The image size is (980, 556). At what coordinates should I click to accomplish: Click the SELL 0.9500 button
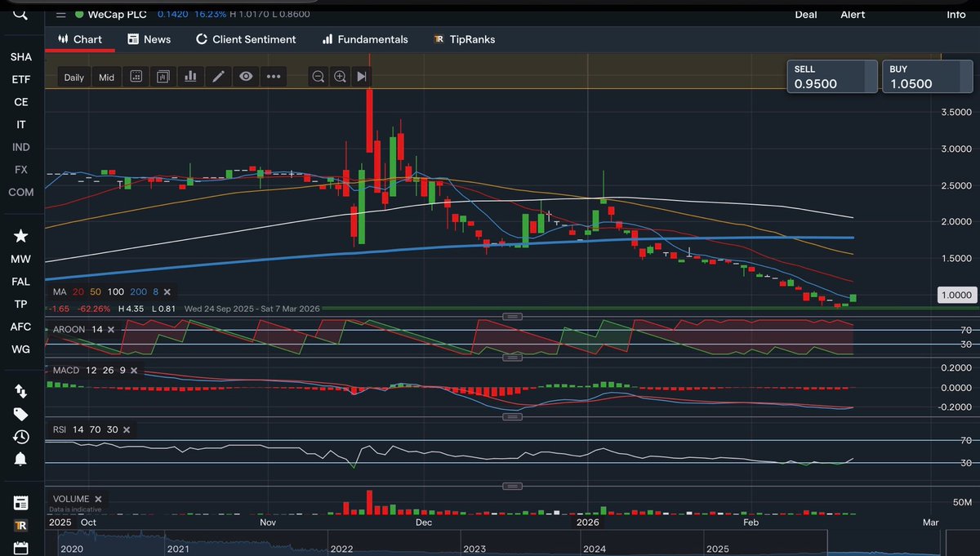(x=831, y=77)
